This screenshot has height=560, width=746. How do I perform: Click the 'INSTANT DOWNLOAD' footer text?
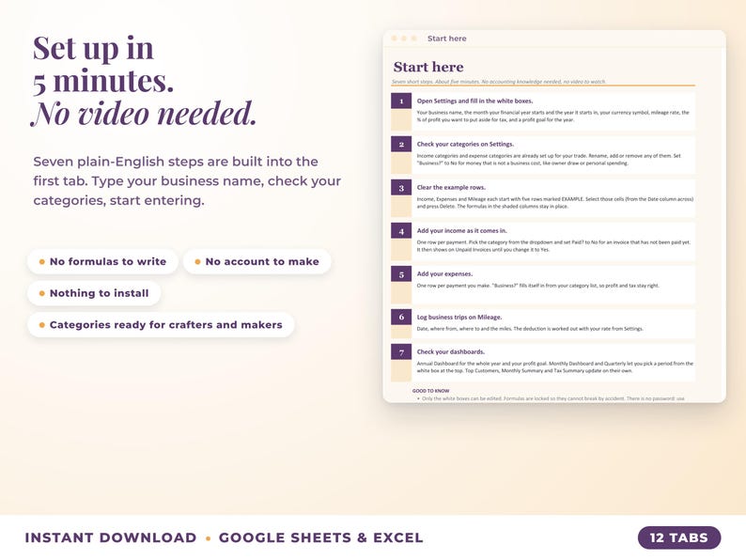click(x=110, y=537)
